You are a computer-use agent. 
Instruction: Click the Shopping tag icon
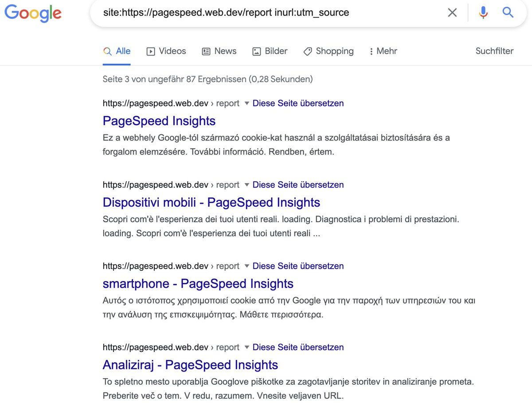308,51
